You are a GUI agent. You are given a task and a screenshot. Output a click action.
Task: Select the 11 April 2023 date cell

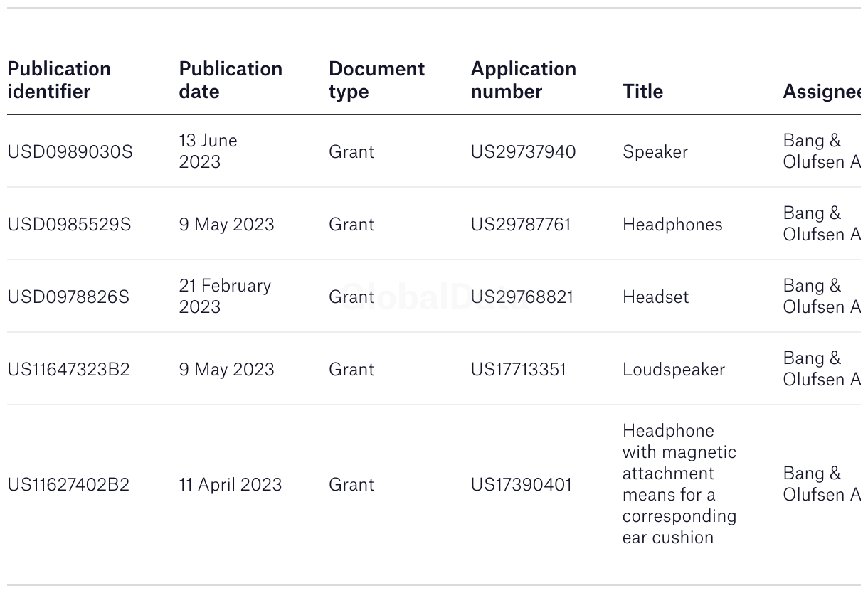tap(230, 485)
